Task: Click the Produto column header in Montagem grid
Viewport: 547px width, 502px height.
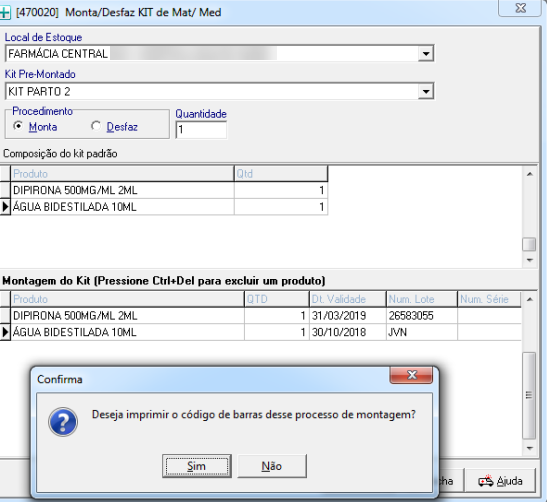Action: click(x=127, y=299)
